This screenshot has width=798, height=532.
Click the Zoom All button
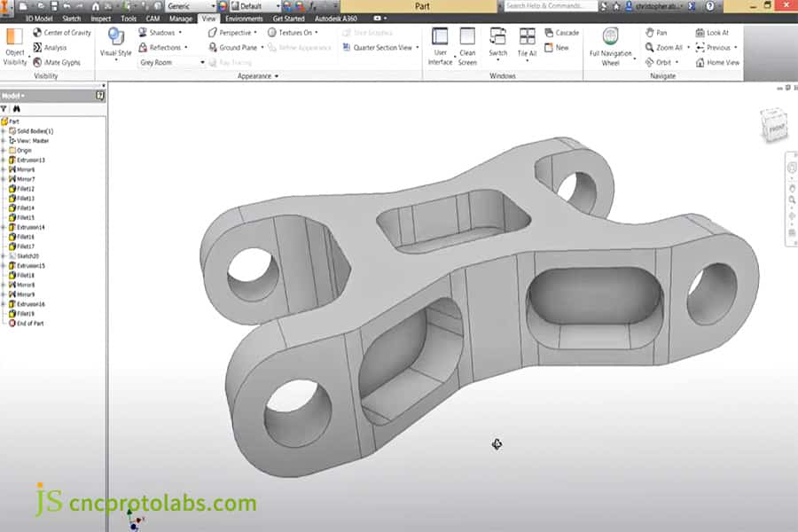click(664, 47)
